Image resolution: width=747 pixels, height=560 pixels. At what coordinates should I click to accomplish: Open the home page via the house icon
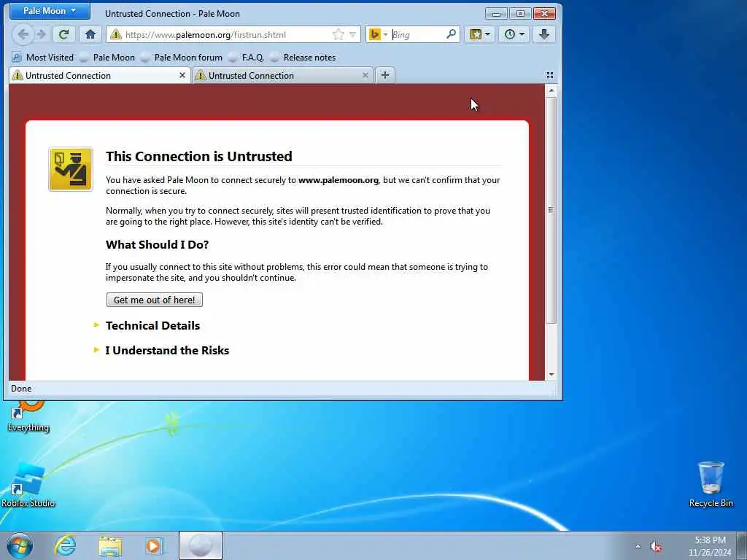90,34
